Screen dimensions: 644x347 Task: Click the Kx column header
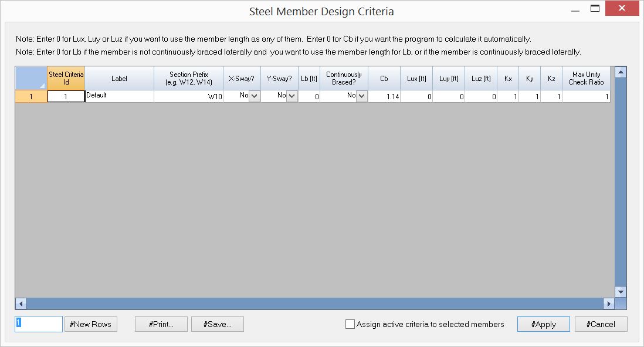507,78
